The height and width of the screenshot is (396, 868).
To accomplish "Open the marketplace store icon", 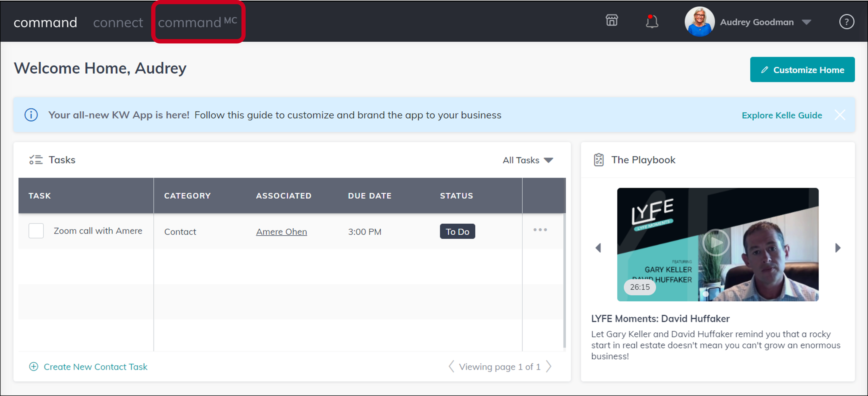I will point(612,21).
